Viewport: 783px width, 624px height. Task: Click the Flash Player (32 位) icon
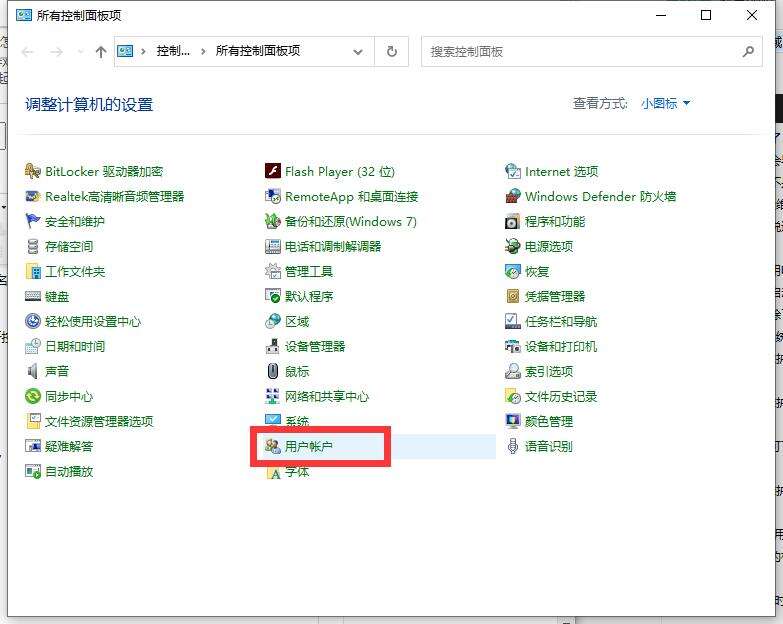(x=273, y=171)
